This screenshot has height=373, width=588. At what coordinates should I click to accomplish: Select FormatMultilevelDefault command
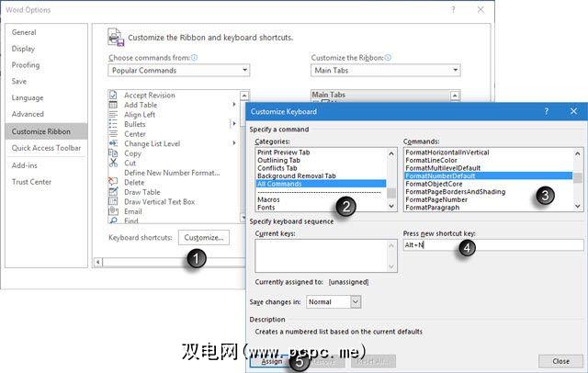(x=443, y=168)
